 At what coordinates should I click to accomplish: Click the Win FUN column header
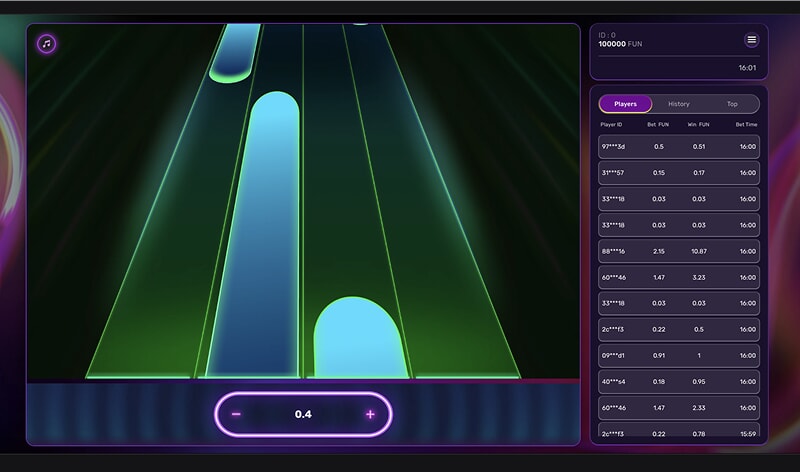[697, 125]
